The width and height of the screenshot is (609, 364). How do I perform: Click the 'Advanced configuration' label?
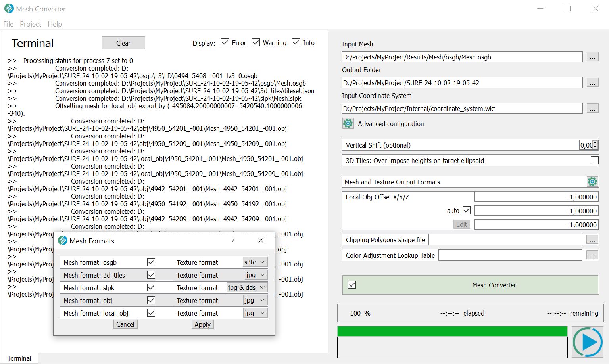click(x=391, y=124)
